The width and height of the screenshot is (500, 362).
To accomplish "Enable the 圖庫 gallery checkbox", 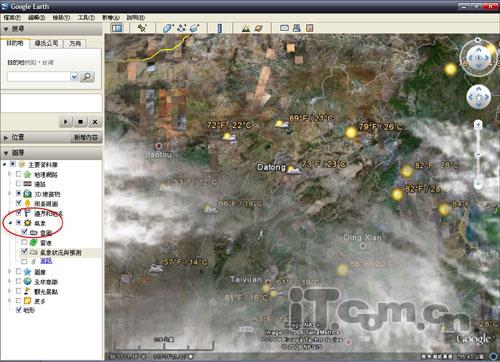I will (18, 272).
